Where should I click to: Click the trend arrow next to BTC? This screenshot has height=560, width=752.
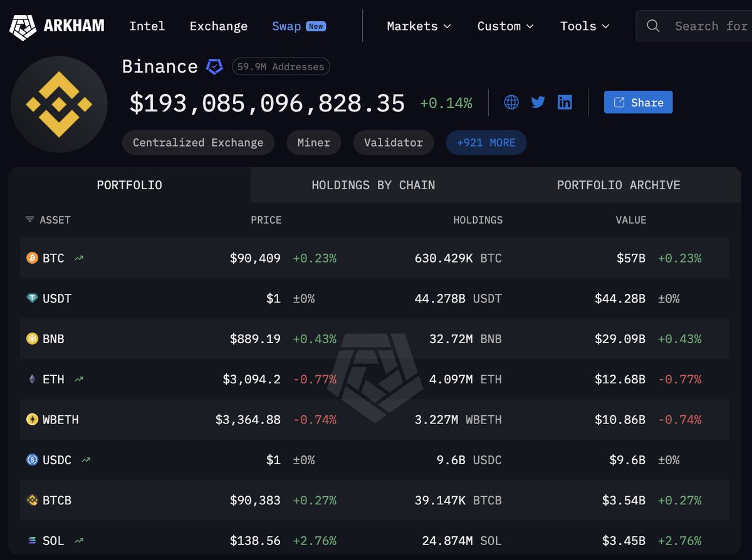click(79, 258)
